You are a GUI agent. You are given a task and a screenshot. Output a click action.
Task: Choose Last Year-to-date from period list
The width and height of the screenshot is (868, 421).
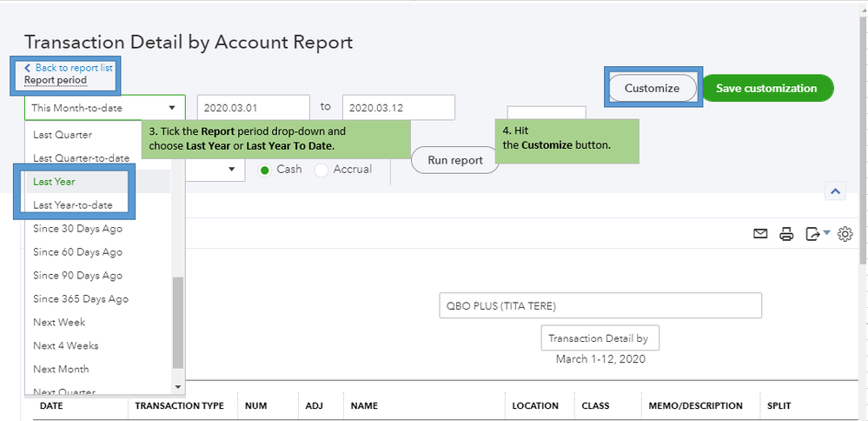click(71, 205)
